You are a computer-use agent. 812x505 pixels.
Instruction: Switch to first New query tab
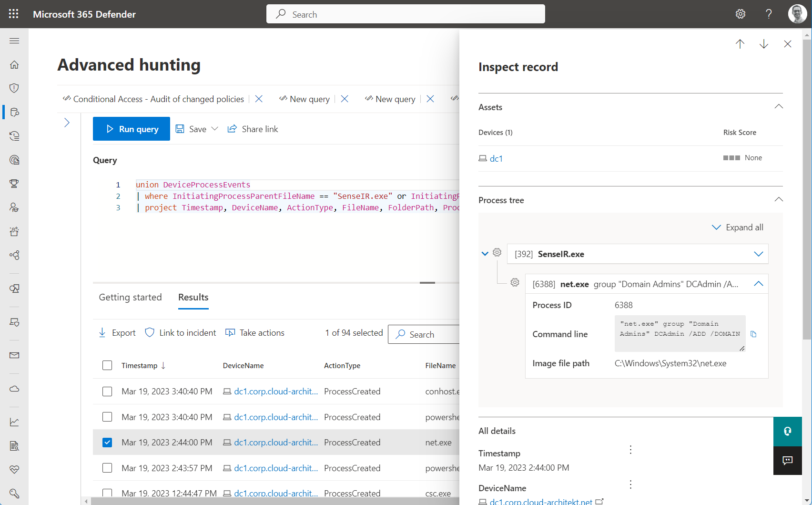[304, 99]
